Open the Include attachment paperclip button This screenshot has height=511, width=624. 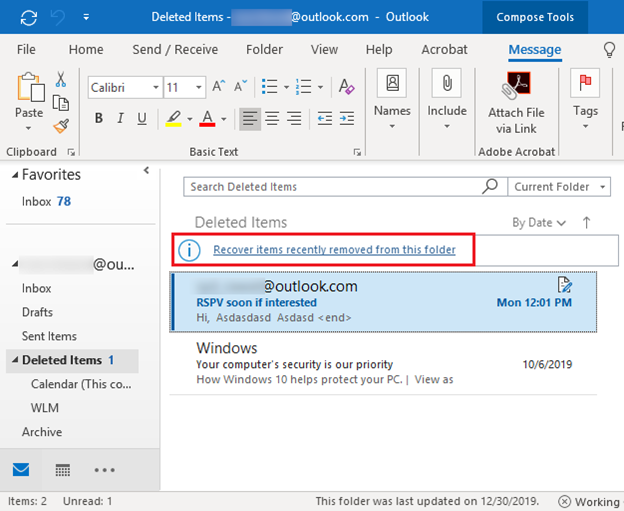tap(447, 99)
